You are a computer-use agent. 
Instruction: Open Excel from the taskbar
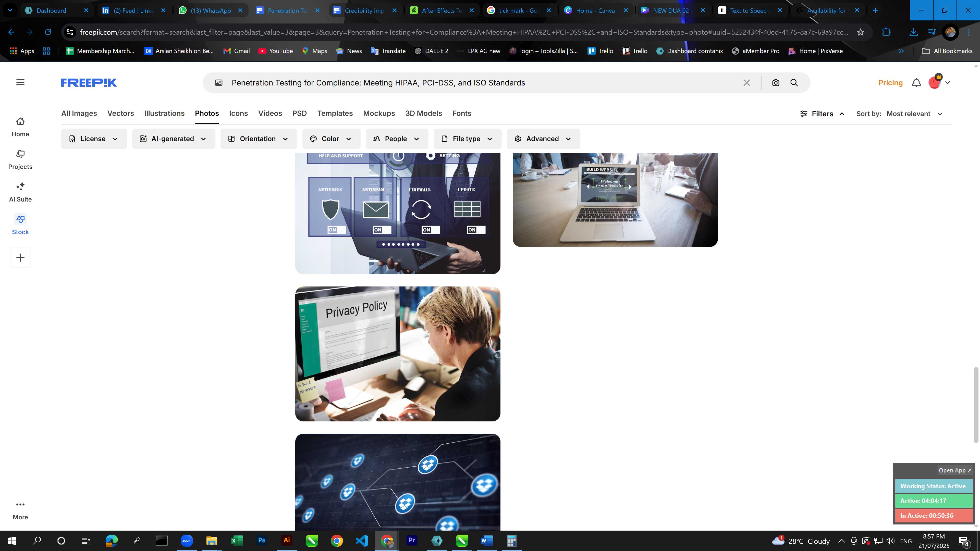pos(236,540)
